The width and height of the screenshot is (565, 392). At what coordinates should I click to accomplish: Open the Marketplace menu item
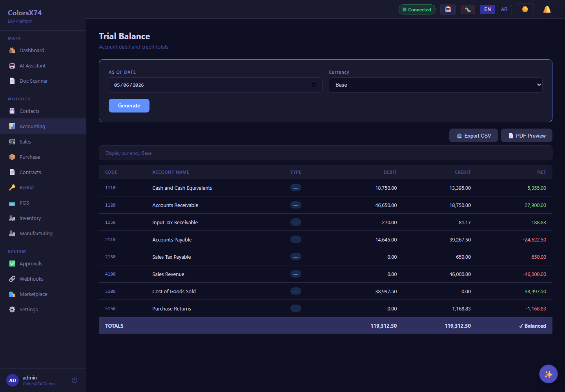tap(43, 294)
